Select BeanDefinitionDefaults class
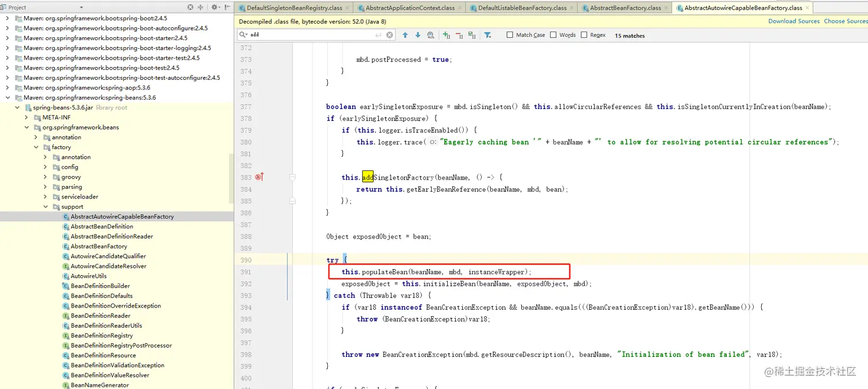This screenshot has height=389, width=868. [x=102, y=296]
